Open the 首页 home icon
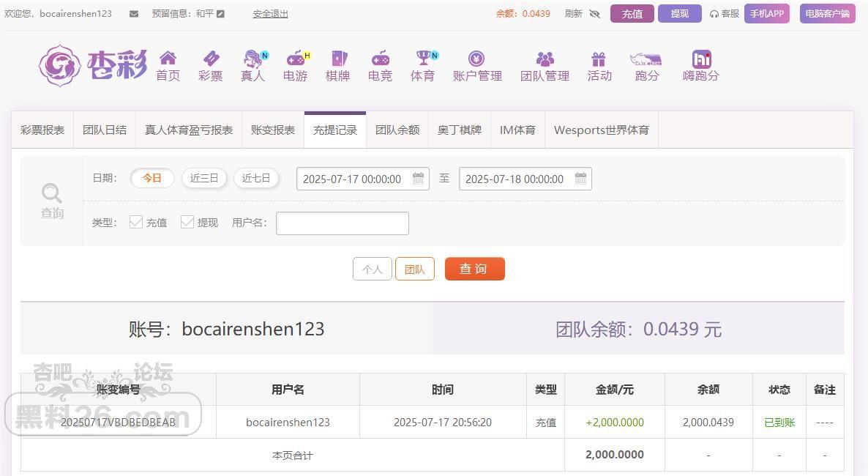This screenshot has height=476, width=868. point(168,58)
